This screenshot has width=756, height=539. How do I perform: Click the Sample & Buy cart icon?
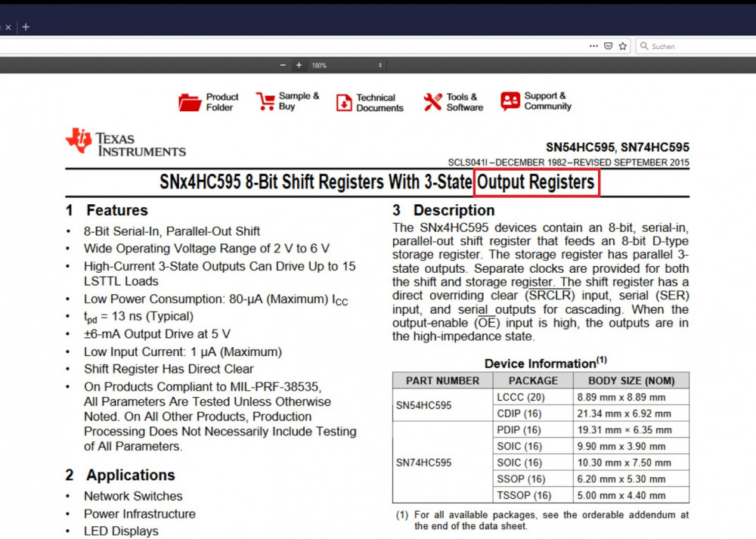[265, 101]
